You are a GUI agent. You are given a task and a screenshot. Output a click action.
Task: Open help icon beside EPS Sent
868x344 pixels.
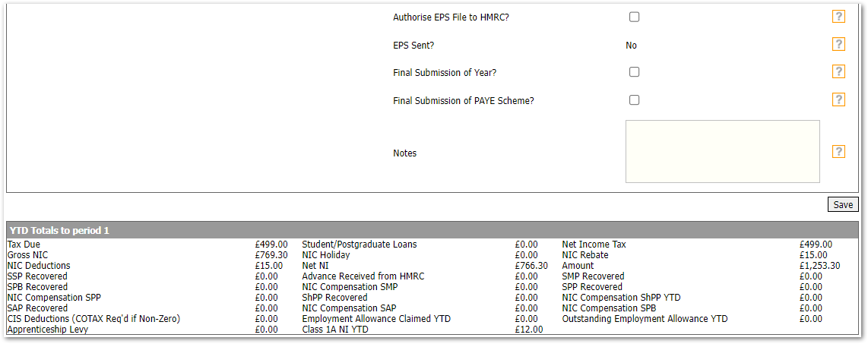(x=838, y=44)
